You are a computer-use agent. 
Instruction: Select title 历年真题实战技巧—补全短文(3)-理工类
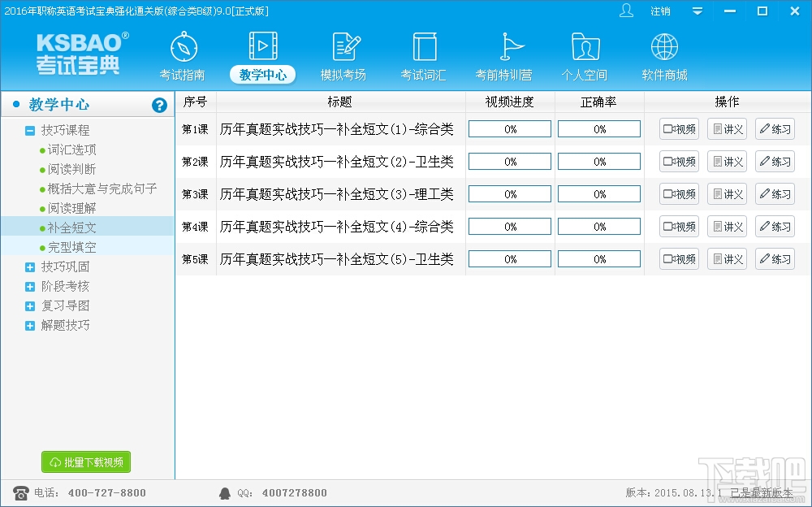337,194
